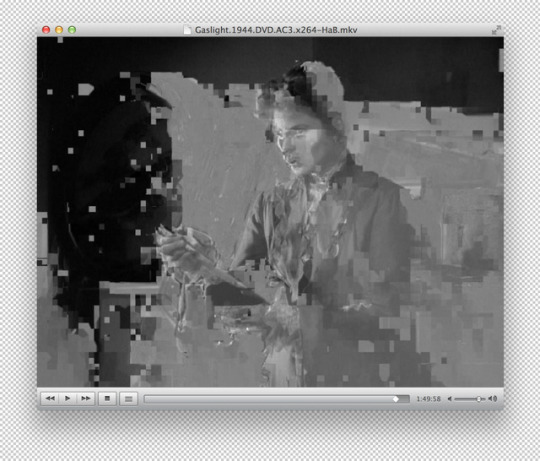The width and height of the screenshot is (540, 461).
Task: Start playback with the play button
Action: point(68,398)
